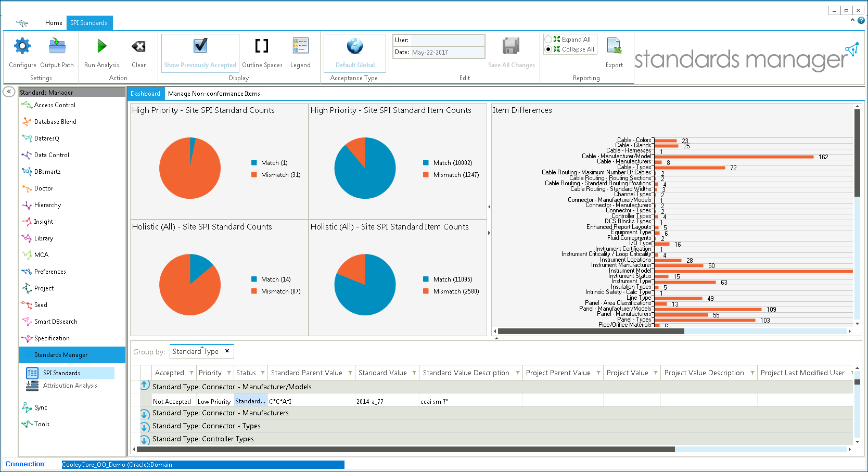Switch to SPI Standards ribbon tab
This screenshot has height=472, width=868.
pyautogui.click(x=89, y=23)
